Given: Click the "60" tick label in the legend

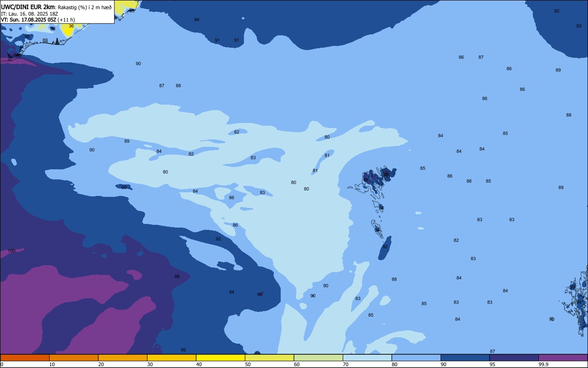Looking at the screenshot, I should [x=297, y=364].
